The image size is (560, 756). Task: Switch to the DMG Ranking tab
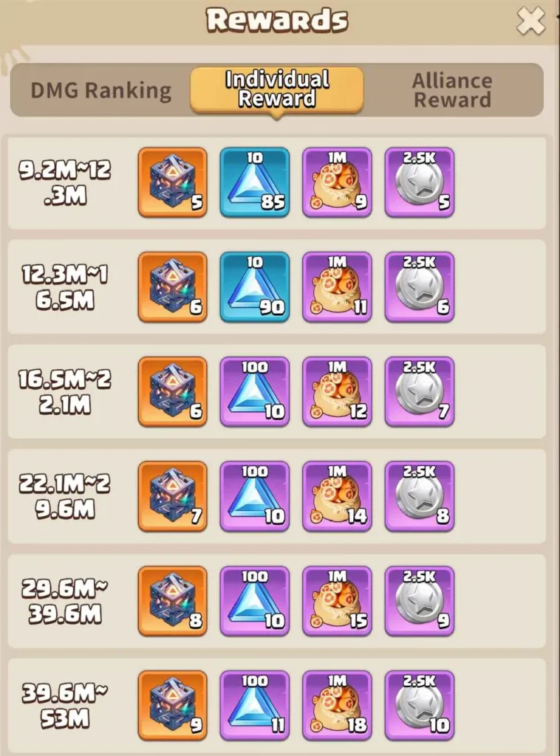(100, 90)
